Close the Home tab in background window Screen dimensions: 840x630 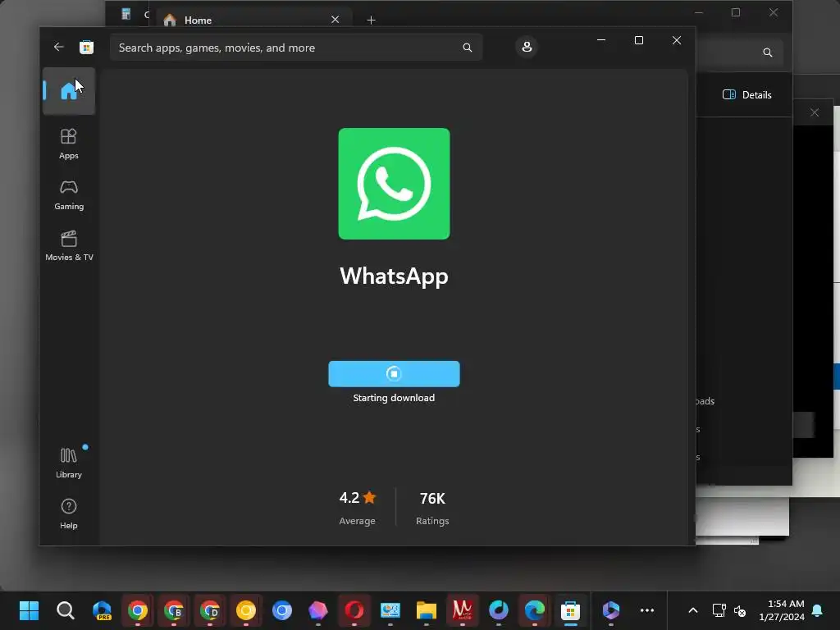[335, 20]
